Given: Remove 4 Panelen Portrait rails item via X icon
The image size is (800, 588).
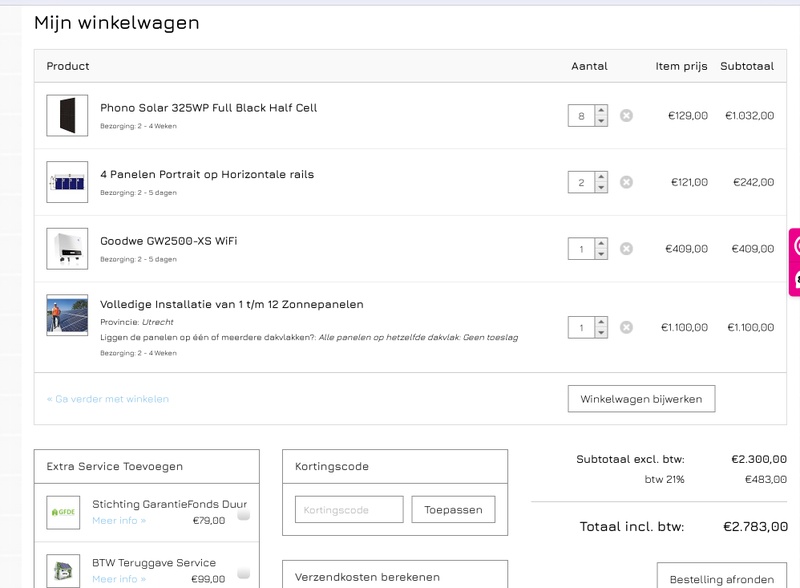Looking at the screenshot, I should pos(626,183).
